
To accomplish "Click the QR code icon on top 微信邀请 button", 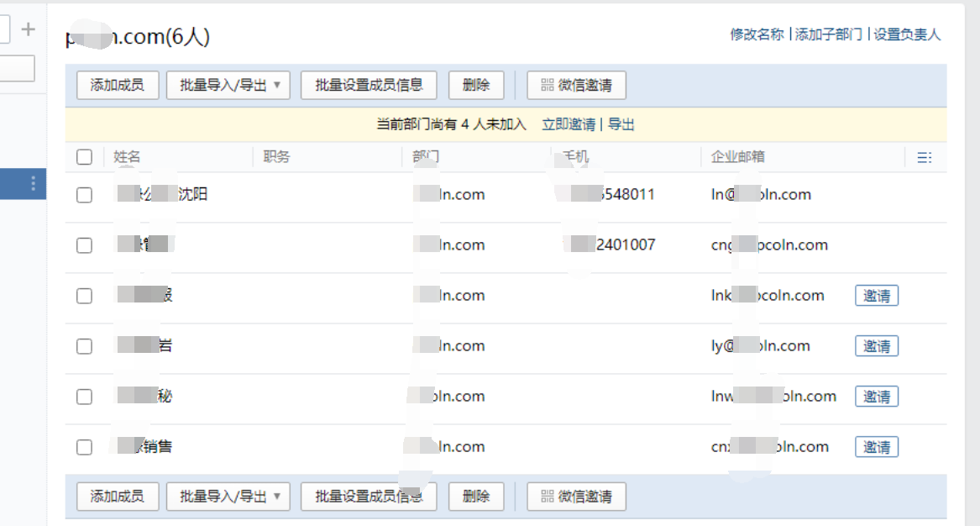I will pyautogui.click(x=546, y=85).
